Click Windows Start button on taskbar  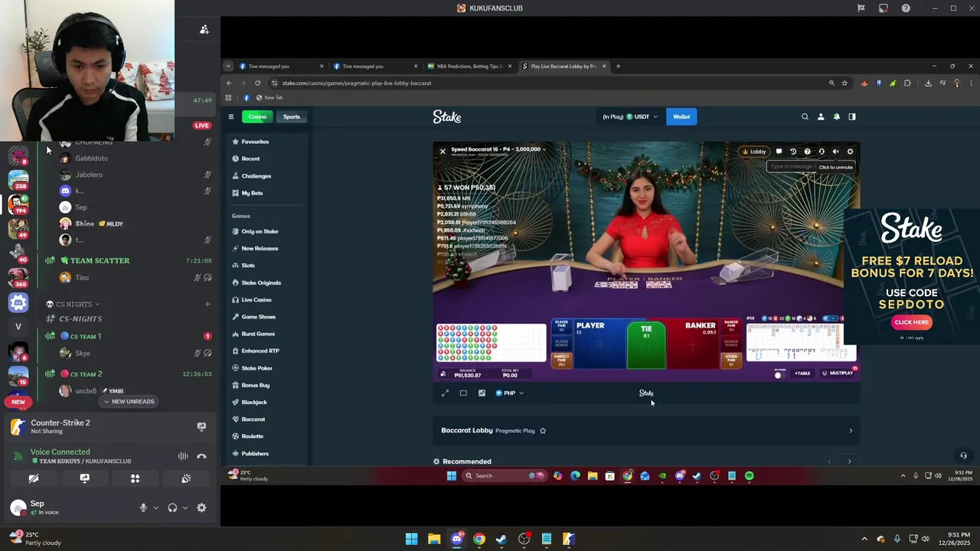(411, 539)
